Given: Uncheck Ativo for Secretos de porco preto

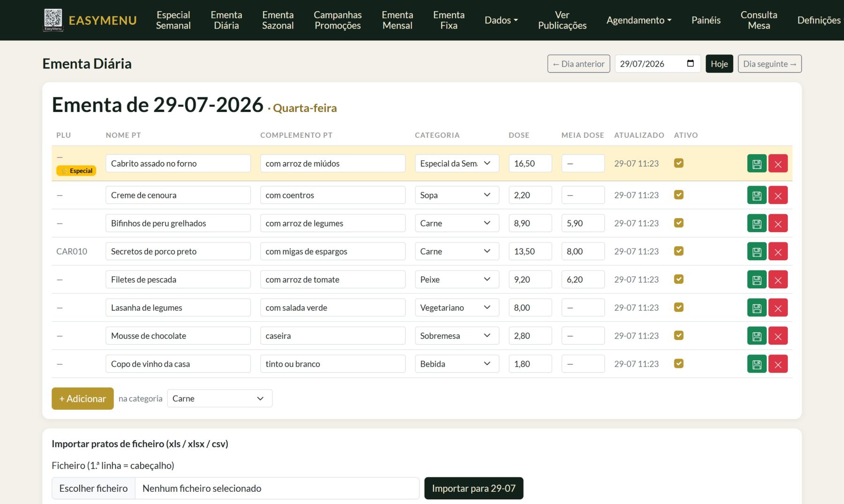Looking at the screenshot, I should pyautogui.click(x=678, y=251).
